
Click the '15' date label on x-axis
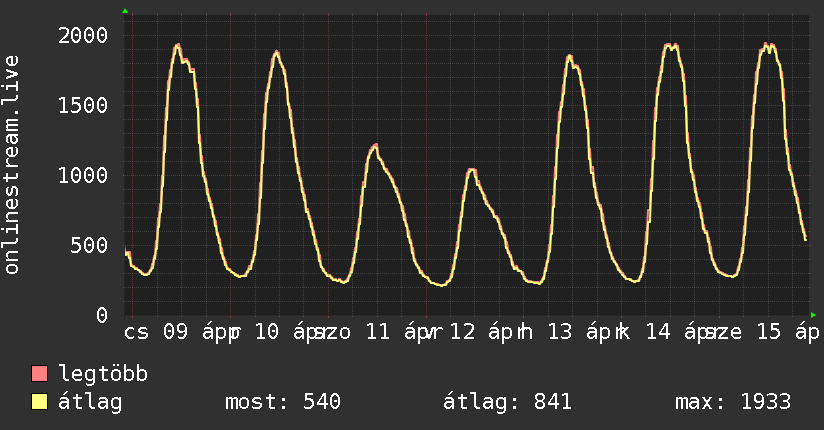point(768,332)
